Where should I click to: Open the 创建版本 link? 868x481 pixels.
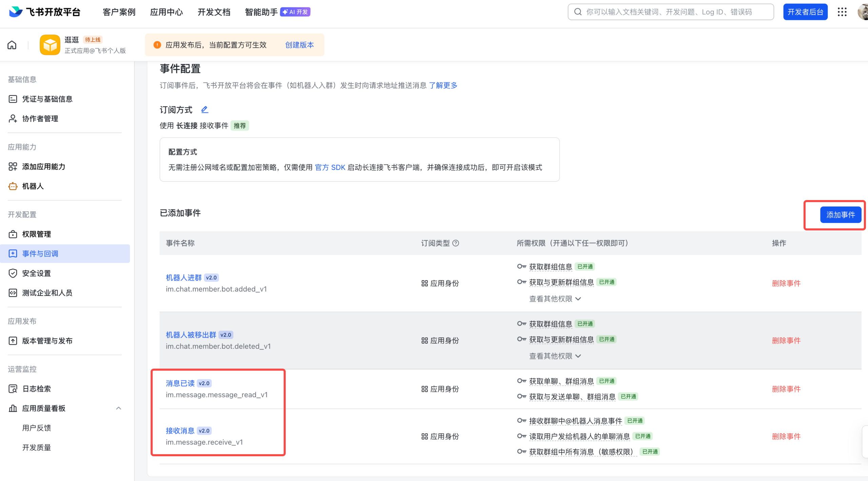299,44
